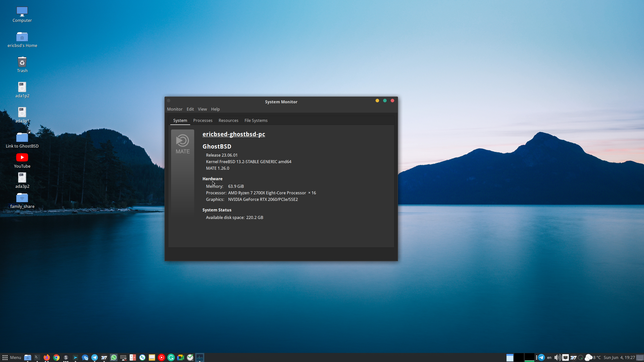Click the WhatsApp icon in the taskbar

114,357
